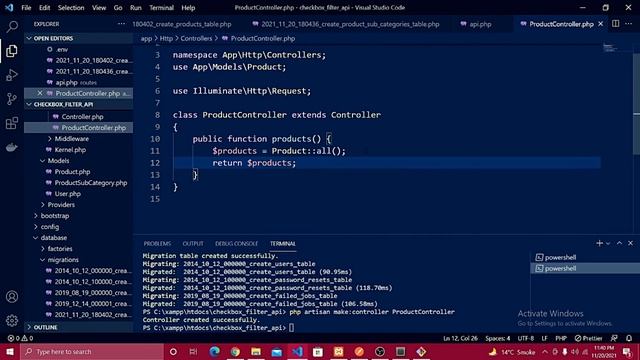Open Task View on taskbar

(x=193, y=351)
